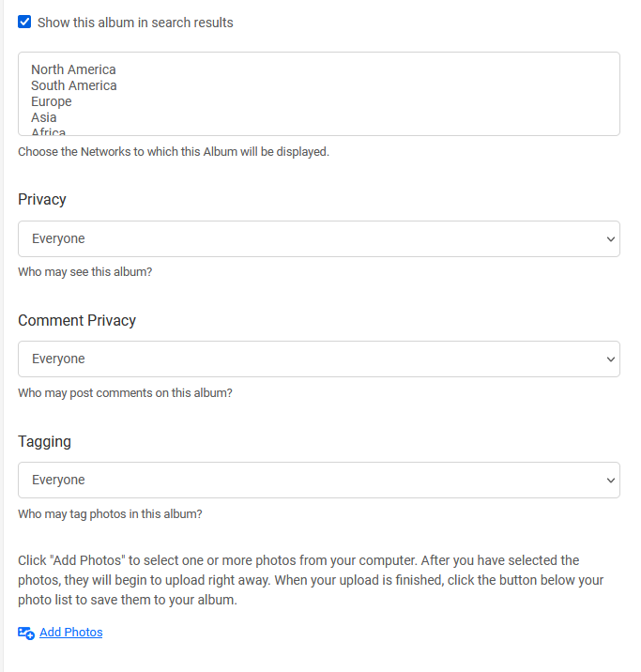The width and height of the screenshot is (641, 672).
Task: Pick Asia in the Networks list
Action: point(44,117)
